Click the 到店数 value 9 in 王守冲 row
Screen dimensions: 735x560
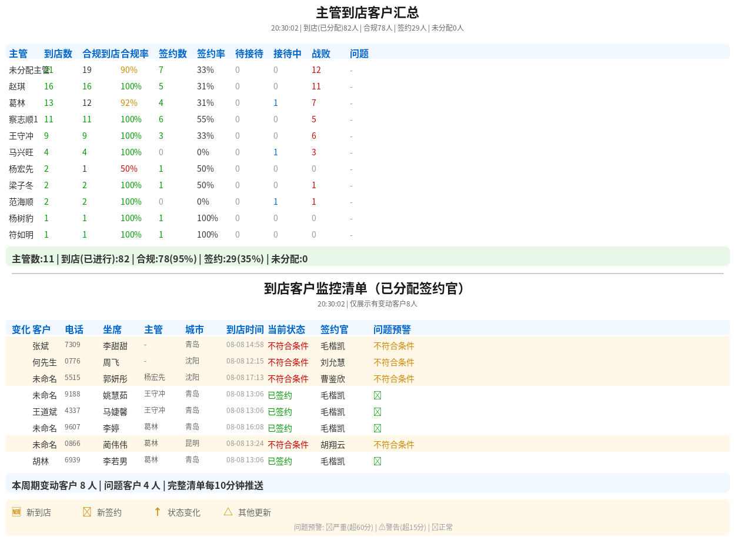tap(46, 136)
